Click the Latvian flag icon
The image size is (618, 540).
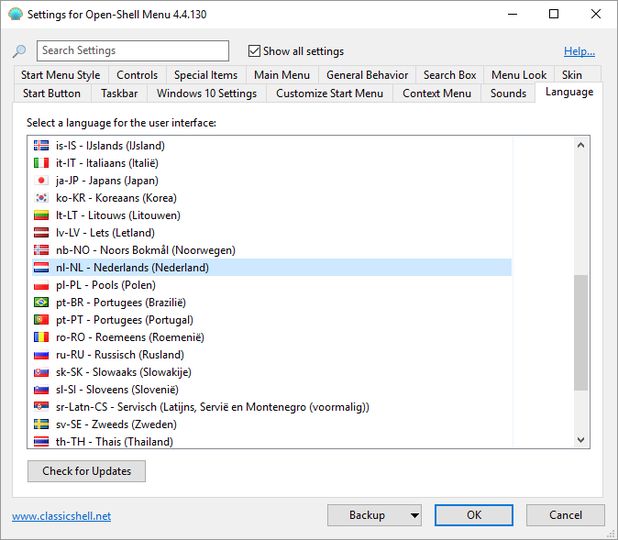[x=41, y=233]
